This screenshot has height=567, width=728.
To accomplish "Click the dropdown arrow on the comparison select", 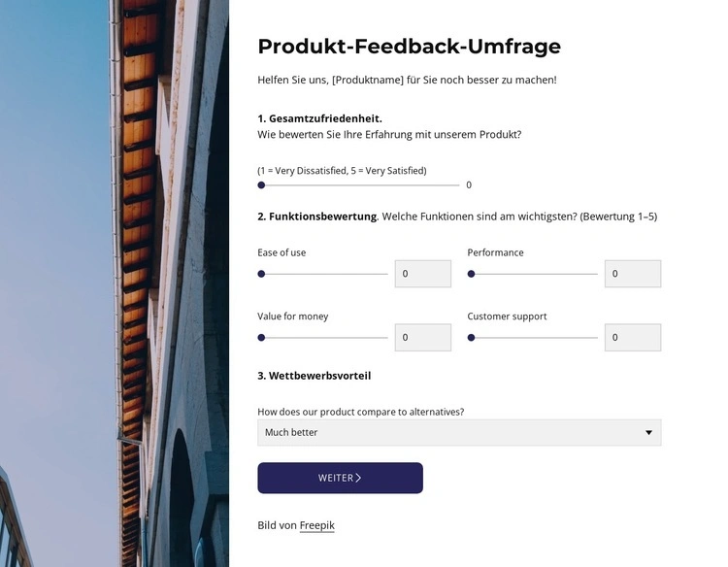I will pyautogui.click(x=649, y=432).
